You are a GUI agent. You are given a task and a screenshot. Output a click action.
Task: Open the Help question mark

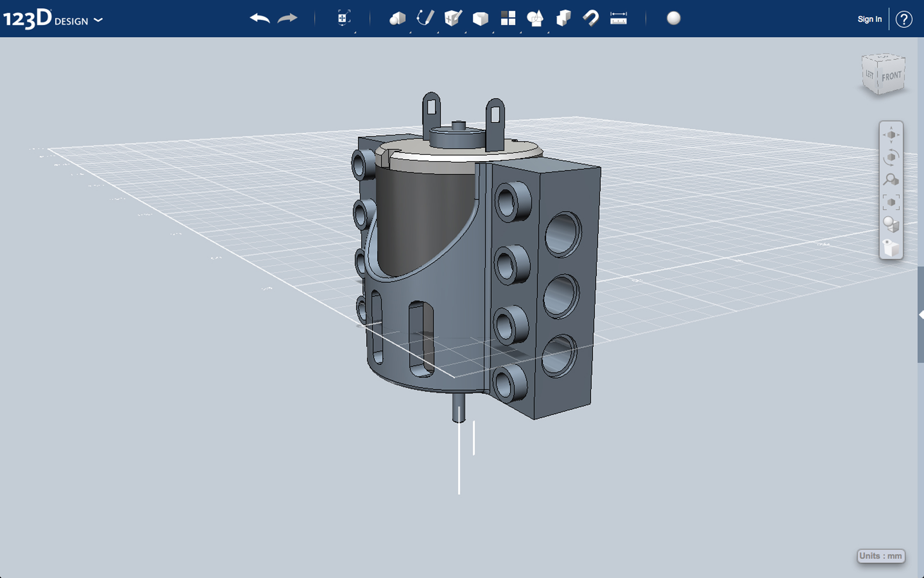point(905,19)
